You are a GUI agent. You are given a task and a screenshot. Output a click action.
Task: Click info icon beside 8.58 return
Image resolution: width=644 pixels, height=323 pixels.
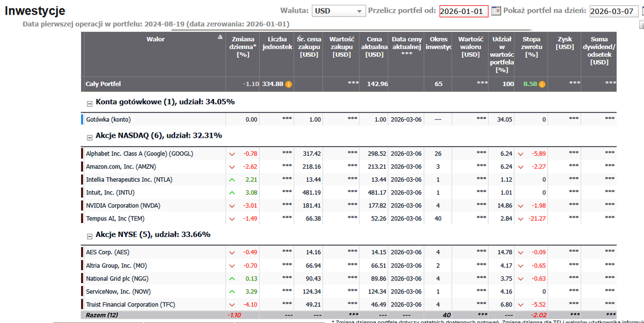point(541,84)
